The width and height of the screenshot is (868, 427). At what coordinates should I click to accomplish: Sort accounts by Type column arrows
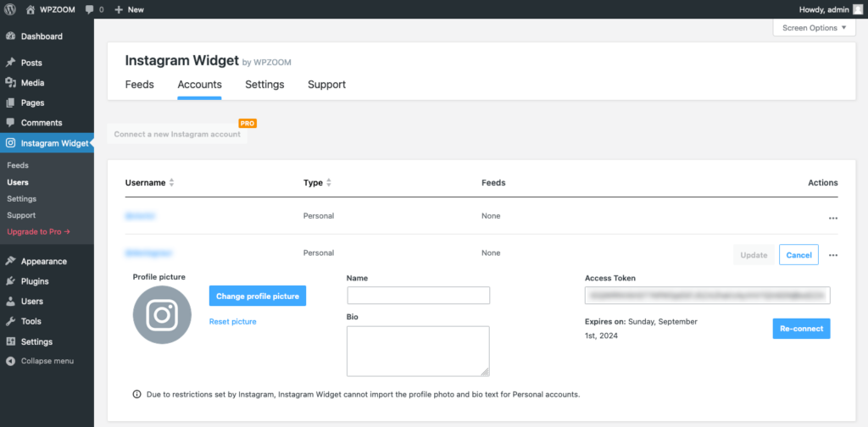(329, 183)
